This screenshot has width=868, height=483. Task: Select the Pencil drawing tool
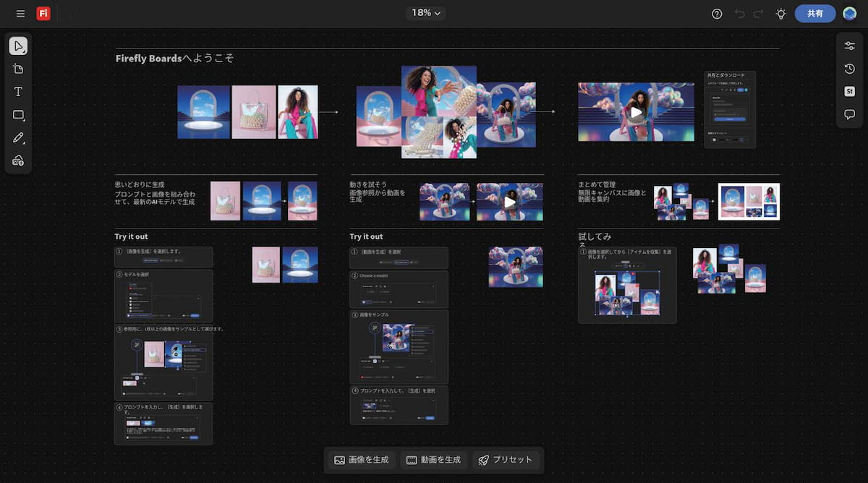pos(18,137)
